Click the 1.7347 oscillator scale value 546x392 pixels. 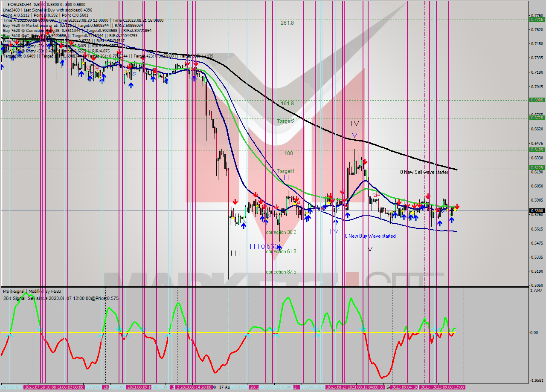click(537, 290)
